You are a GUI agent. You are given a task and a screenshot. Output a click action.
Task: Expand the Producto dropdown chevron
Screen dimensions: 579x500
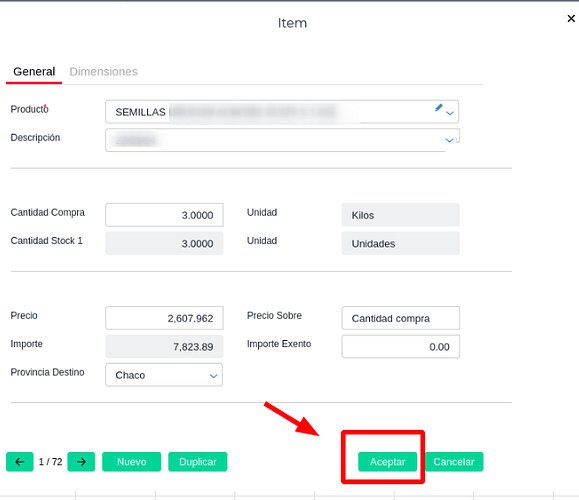click(x=450, y=113)
